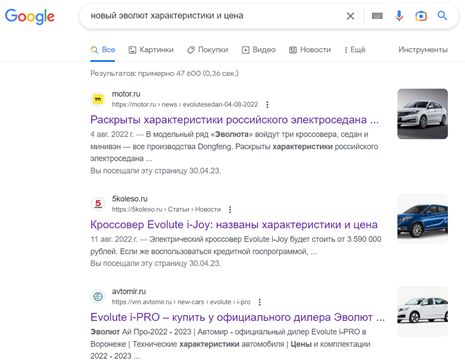Open search by image camera icon
Image resolution: width=465 pixels, height=363 pixels.
[421, 16]
